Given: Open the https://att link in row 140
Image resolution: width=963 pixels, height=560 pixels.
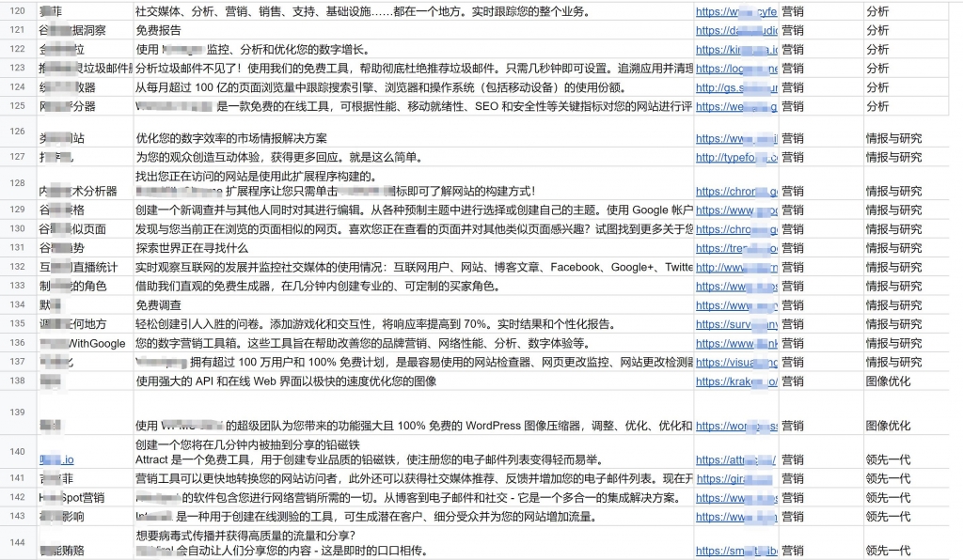Looking at the screenshot, I should (735, 460).
